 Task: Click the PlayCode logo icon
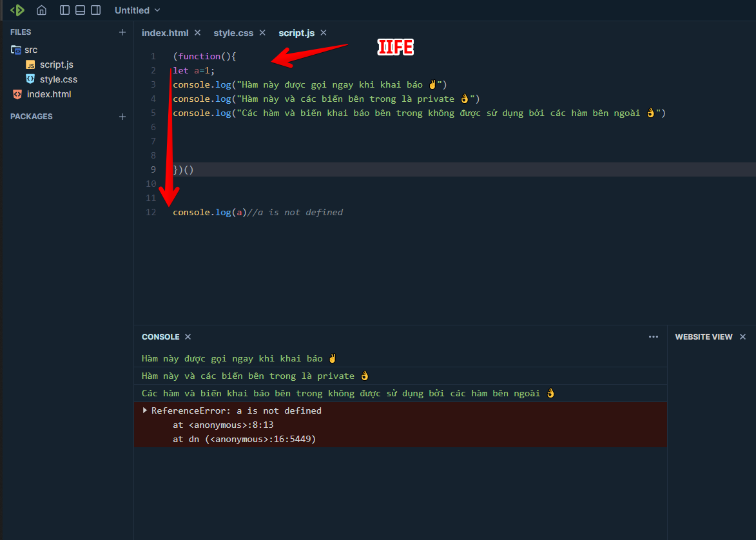[x=17, y=10]
